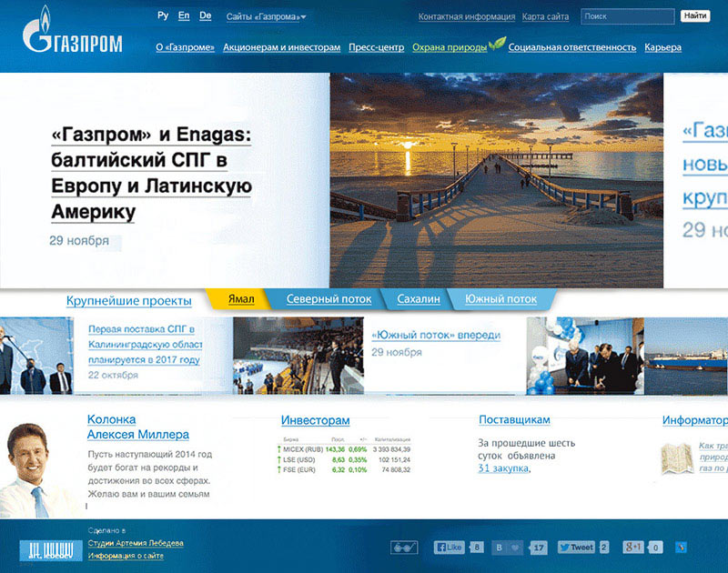The height and width of the screenshot is (573, 728).
Task: Click the glasses accessibility icon in footer
Action: [404, 548]
